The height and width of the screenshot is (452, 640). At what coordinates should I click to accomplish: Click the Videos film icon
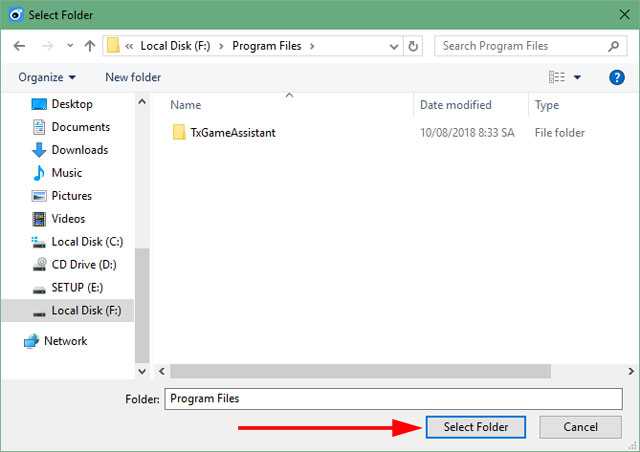tap(39, 219)
